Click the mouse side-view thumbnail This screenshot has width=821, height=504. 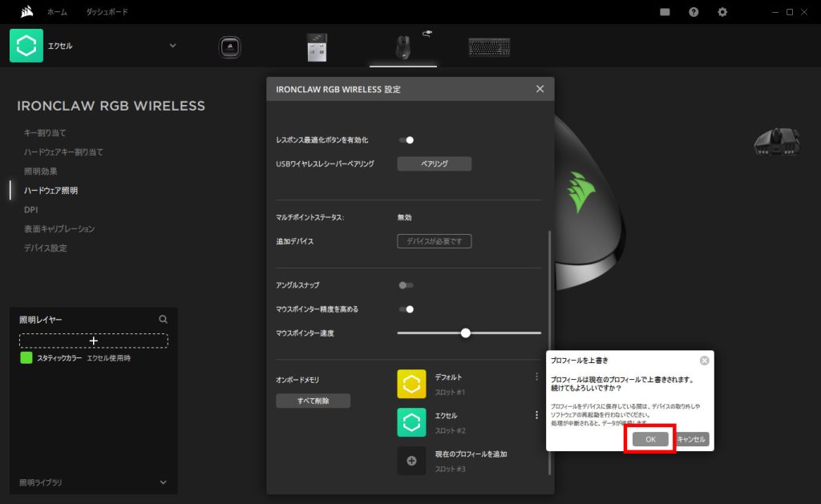click(777, 141)
